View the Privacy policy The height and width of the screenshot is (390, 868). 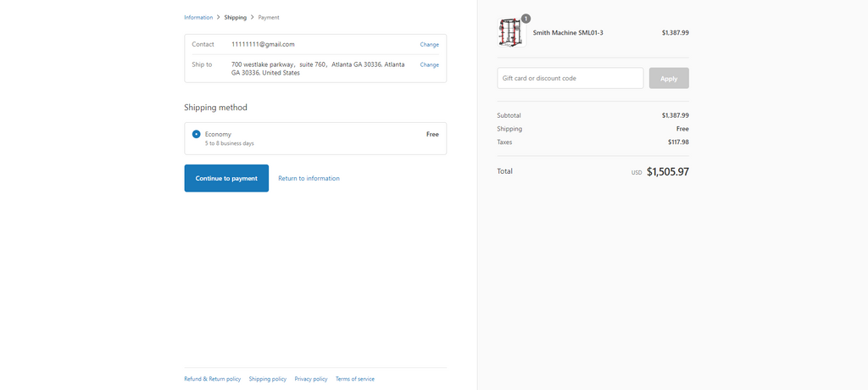tap(311, 379)
